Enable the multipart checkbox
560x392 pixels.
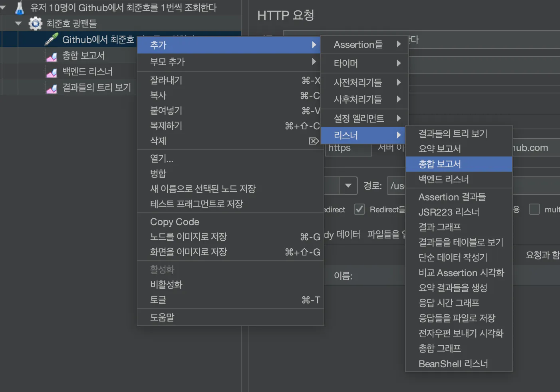coord(534,210)
